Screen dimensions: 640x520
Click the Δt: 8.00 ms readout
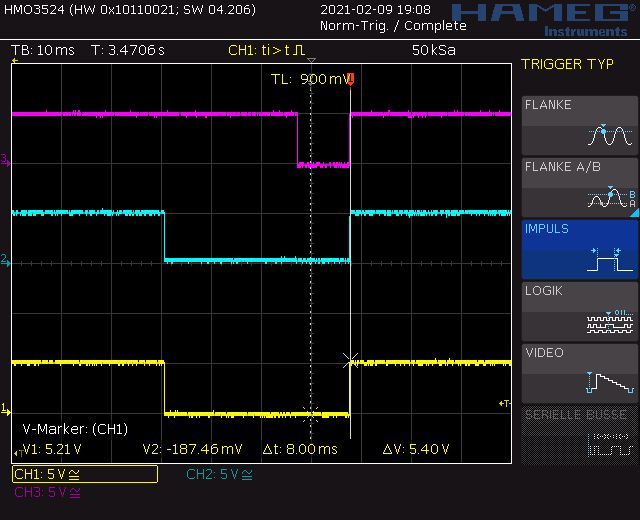(x=300, y=449)
